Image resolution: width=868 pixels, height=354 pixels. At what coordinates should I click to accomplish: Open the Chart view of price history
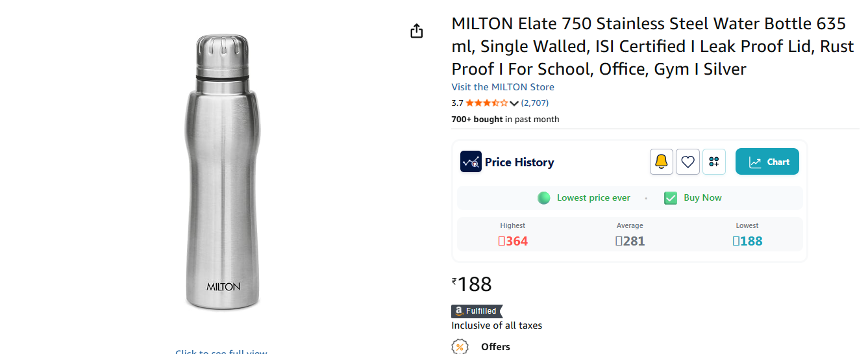pyautogui.click(x=767, y=162)
